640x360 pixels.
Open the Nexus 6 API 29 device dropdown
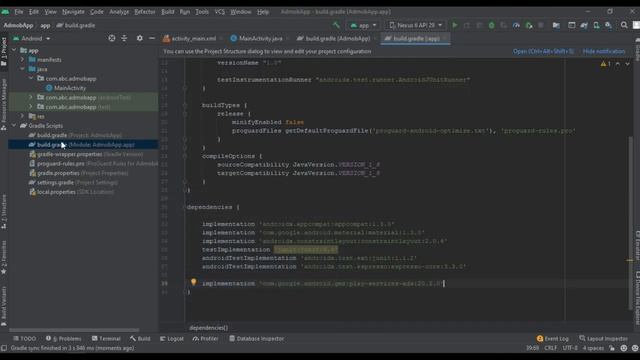(415, 25)
